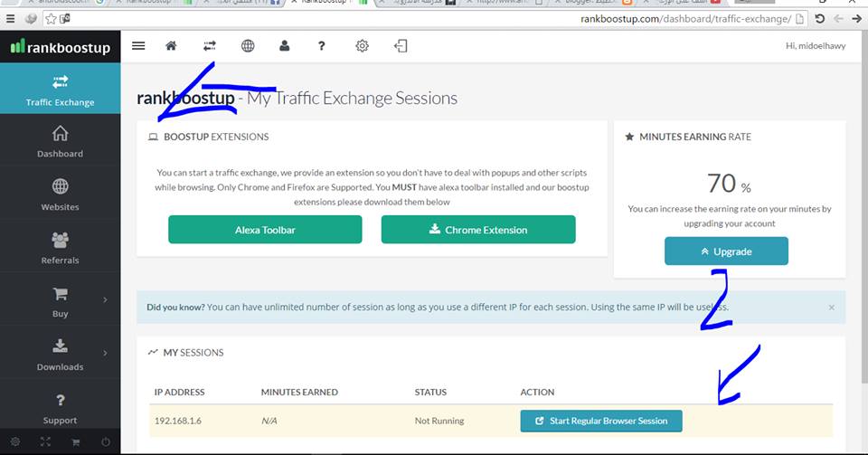Open the user profile icon in top bar
The height and width of the screenshot is (455, 868).
pyautogui.click(x=285, y=46)
